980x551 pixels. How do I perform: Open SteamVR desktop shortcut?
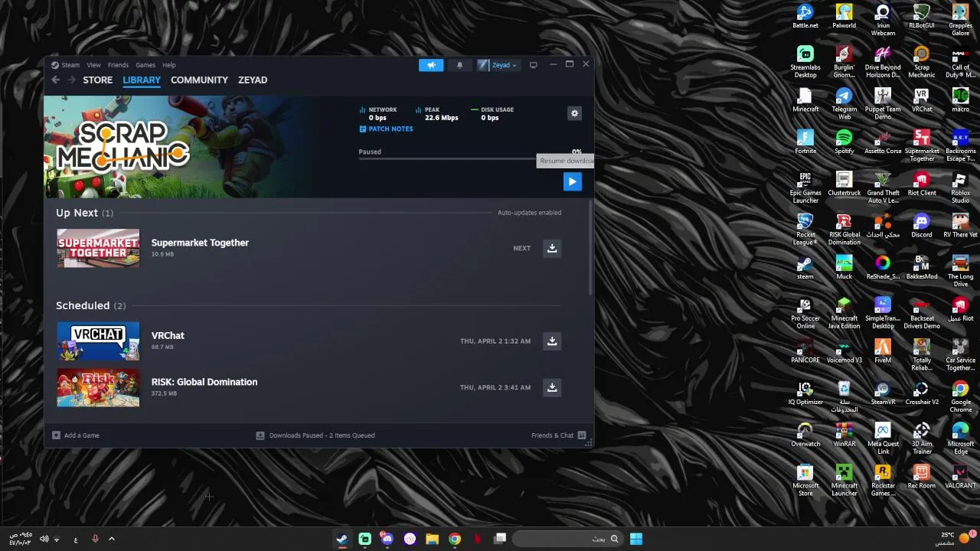[x=883, y=393]
